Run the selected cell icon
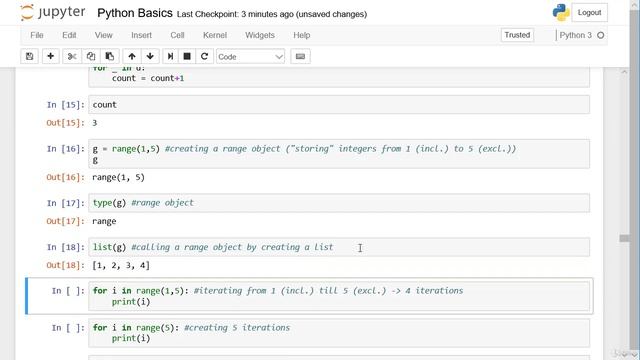Image resolution: width=640 pixels, height=360 pixels. pos(170,56)
